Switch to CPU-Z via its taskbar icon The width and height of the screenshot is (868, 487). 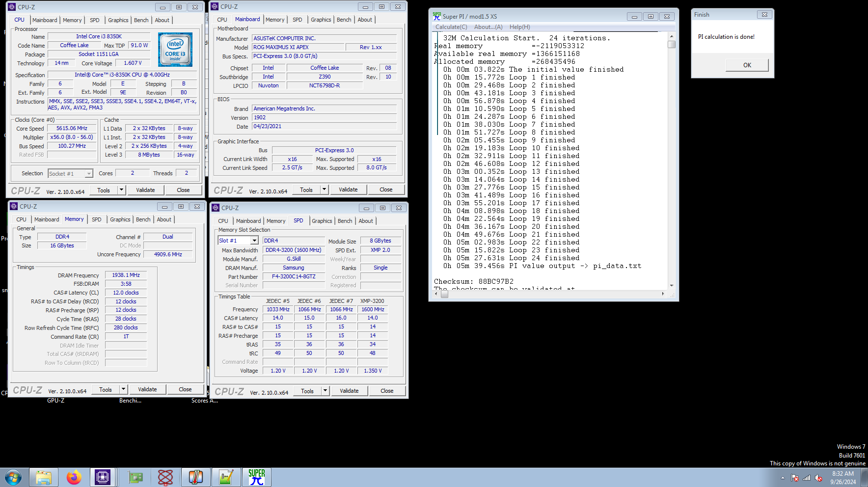point(103,477)
